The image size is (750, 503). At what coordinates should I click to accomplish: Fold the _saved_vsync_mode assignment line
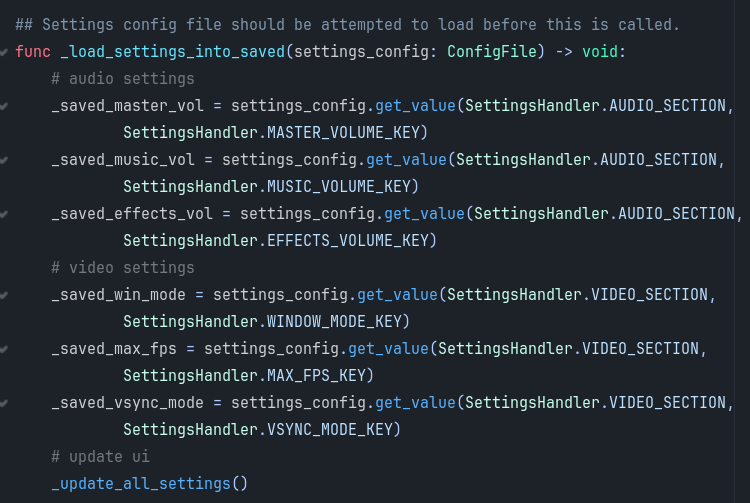coord(3,403)
